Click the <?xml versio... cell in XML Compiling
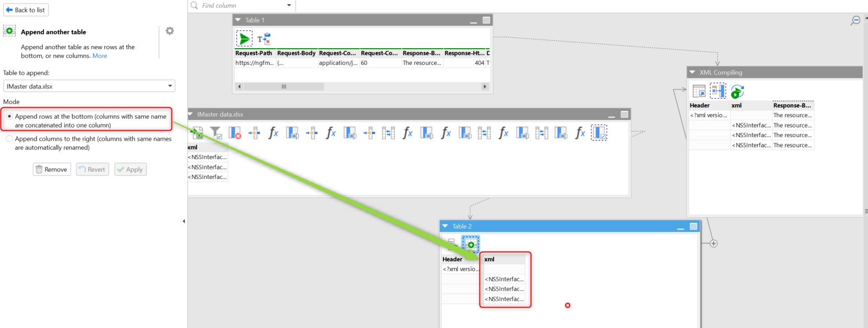 (x=709, y=115)
